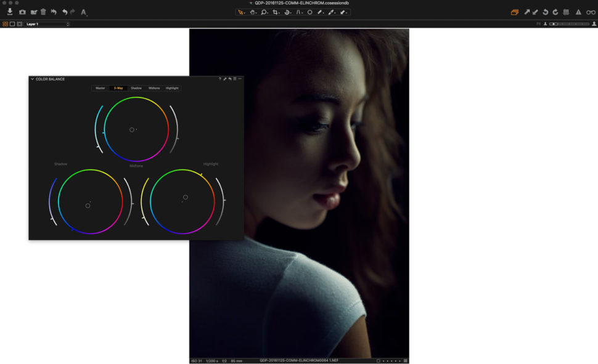Open the Loupe zoom tool

(264, 12)
